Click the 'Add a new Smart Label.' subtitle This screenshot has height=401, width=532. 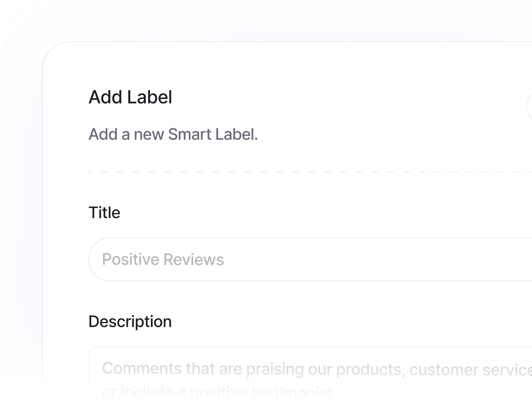point(173,134)
